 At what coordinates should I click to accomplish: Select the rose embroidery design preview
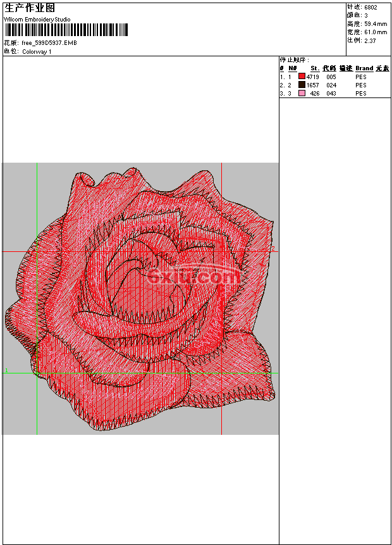pos(140,299)
